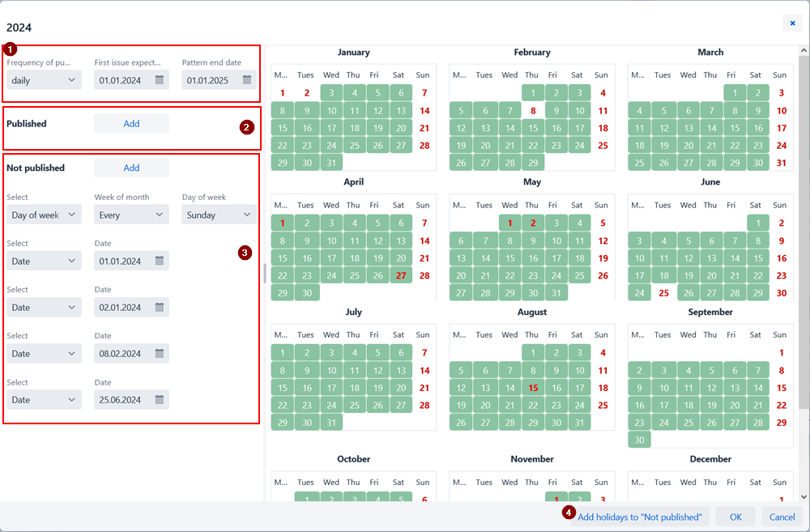Viewport: 810px width, 532px height.
Task: Open date picker beside 02.01.2024 entry
Action: pyautogui.click(x=160, y=307)
